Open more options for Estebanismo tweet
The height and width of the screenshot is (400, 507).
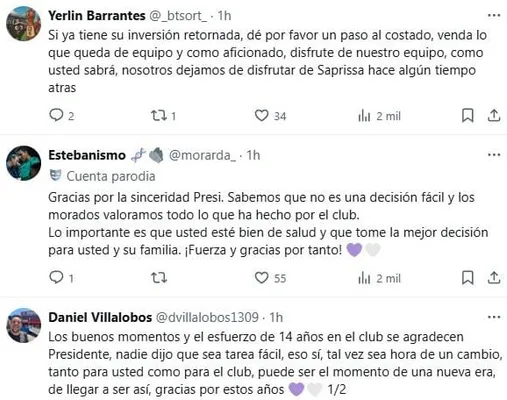pos(494,155)
